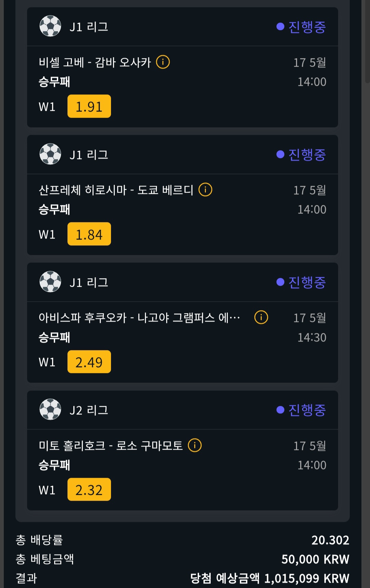Click soccer ball icon of third J1 리그 card
Viewport: 370px width, 588px height.
coord(50,282)
